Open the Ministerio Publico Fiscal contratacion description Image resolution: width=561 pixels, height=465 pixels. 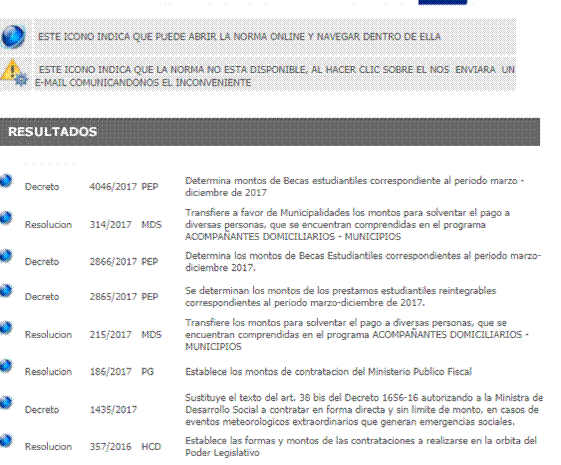328,372
